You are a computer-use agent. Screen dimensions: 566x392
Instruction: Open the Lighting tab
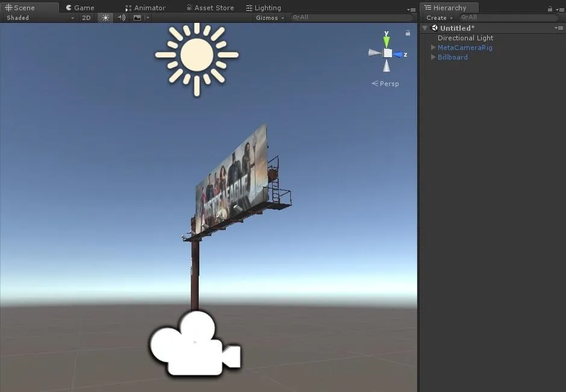pos(264,8)
